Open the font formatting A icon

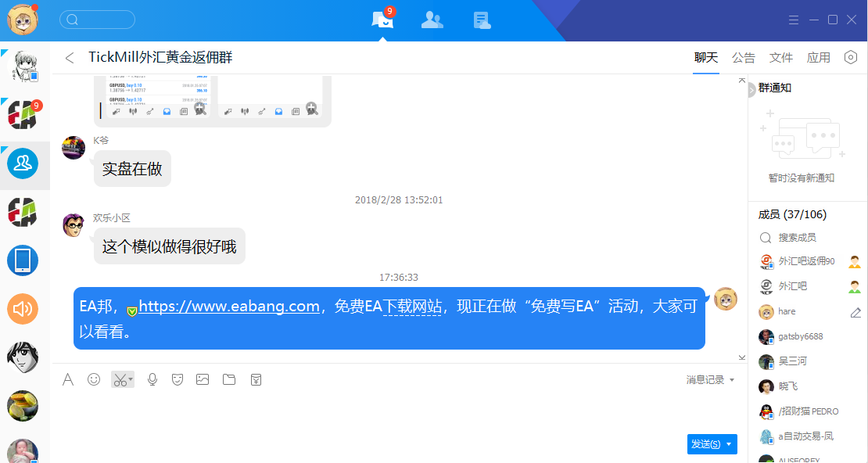68,379
